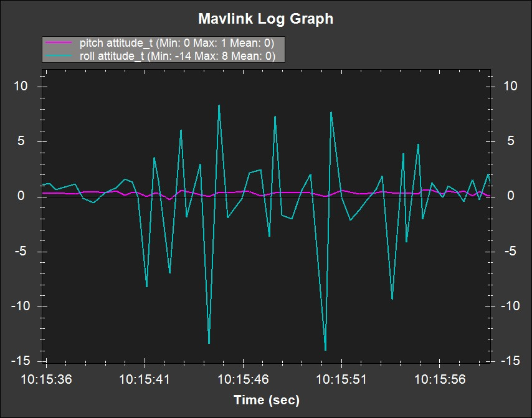Click the cyan roll legend line swatch
The height and width of the screenshot is (418, 532).
click(59, 55)
